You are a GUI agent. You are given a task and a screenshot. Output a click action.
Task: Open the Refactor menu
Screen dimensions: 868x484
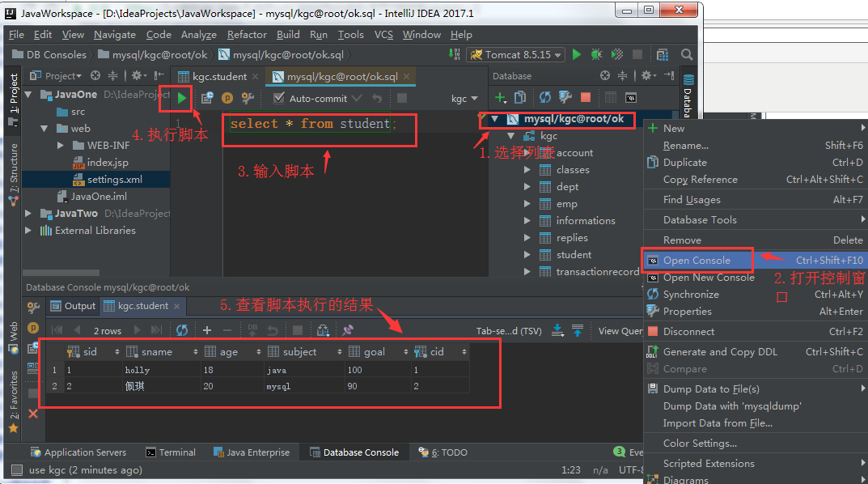click(x=247, y=34)
